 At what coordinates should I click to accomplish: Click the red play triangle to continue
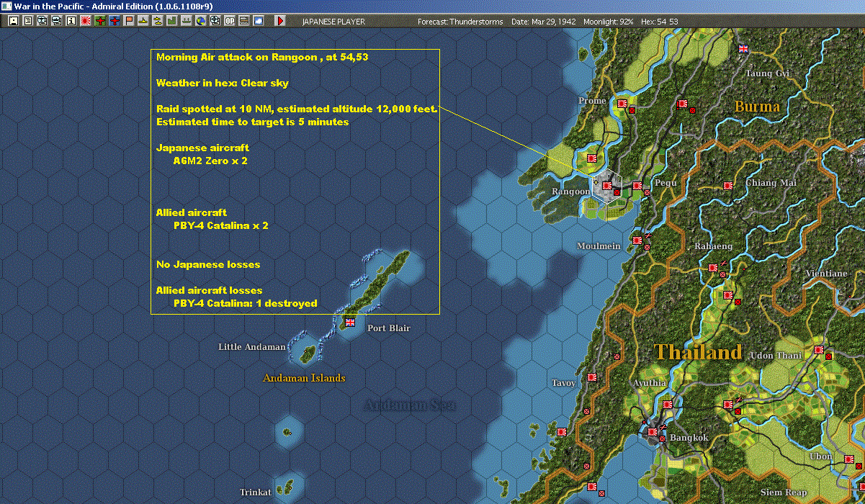(280, 21)
